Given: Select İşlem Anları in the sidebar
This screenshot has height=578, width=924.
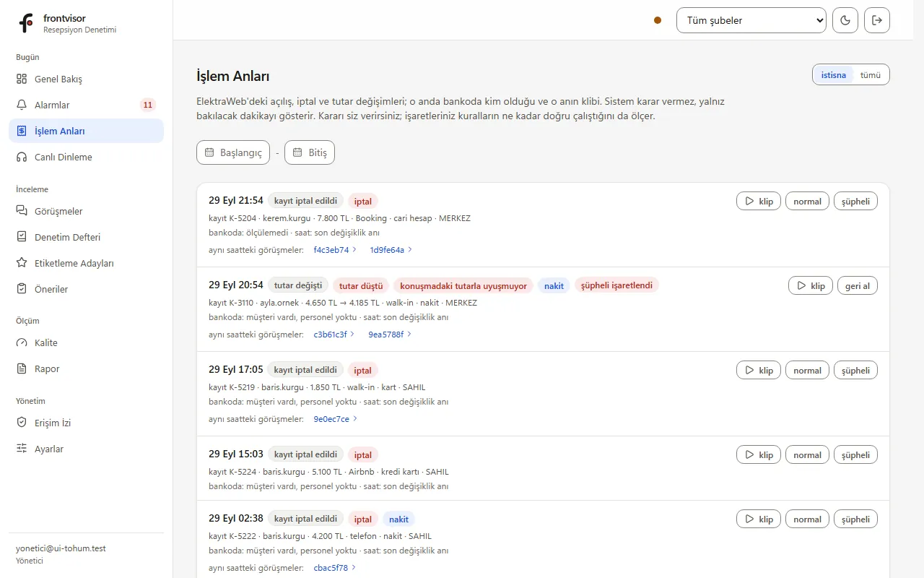Looking at the screenshot, I should 86,131.
